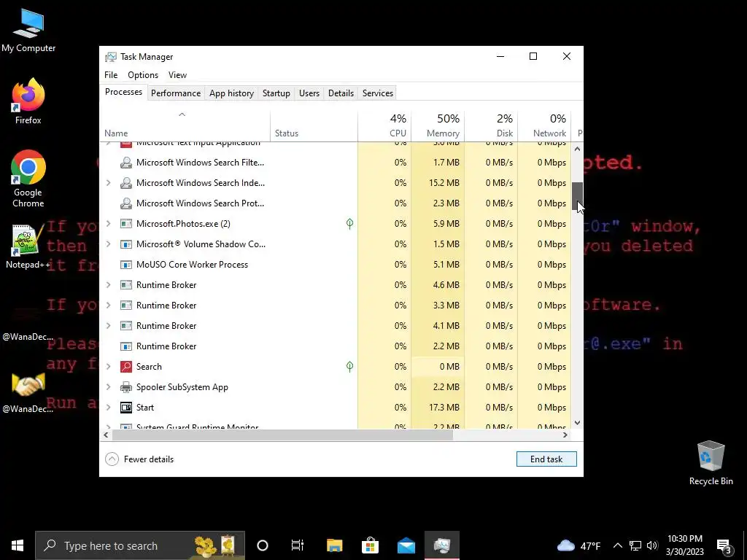Expand the Runtime Broker 4.1 MB row
The image size is (747, 560).
point(108,326)
